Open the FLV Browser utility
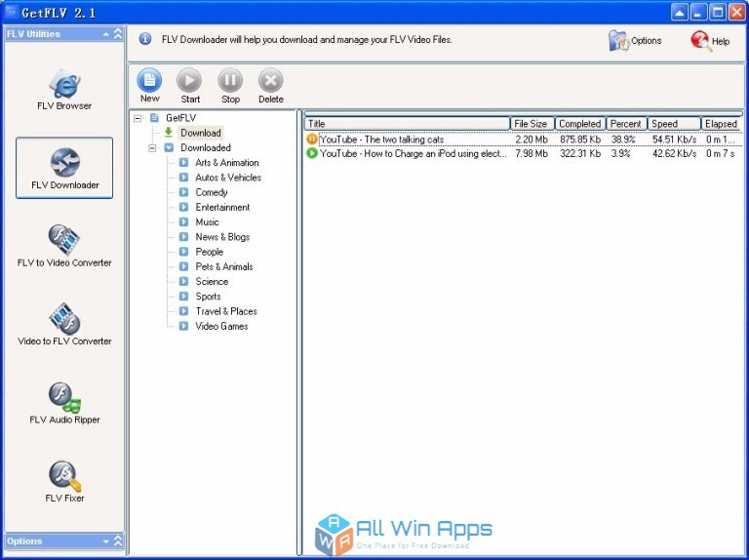Image resolution: width=749 pixels, height=560 pixels. 64,90
